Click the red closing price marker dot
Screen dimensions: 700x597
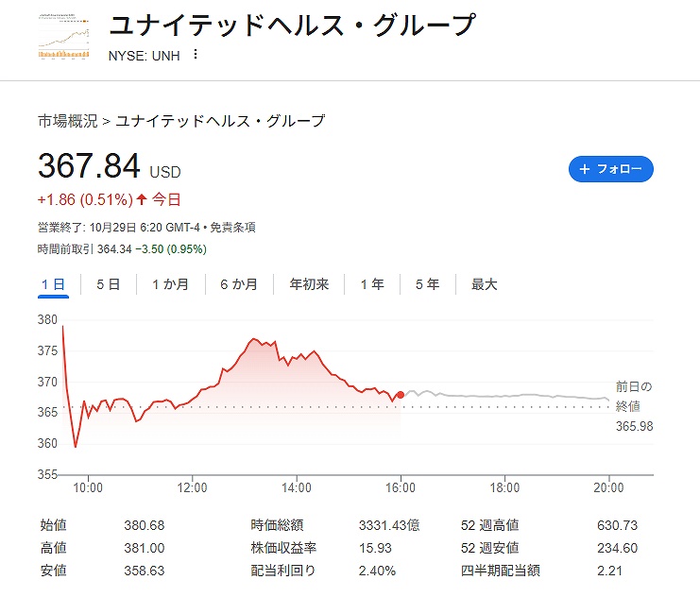(401, 395)
